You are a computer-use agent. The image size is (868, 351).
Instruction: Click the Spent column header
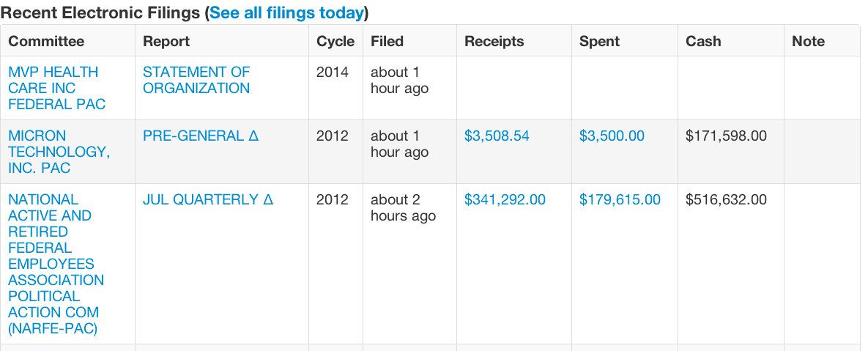(599, 41)
